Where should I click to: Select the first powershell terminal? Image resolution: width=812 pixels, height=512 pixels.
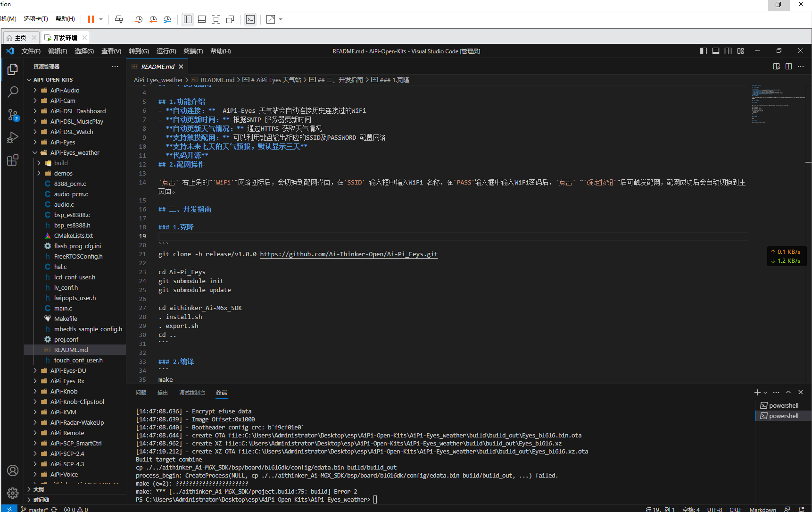coord(783,405)
